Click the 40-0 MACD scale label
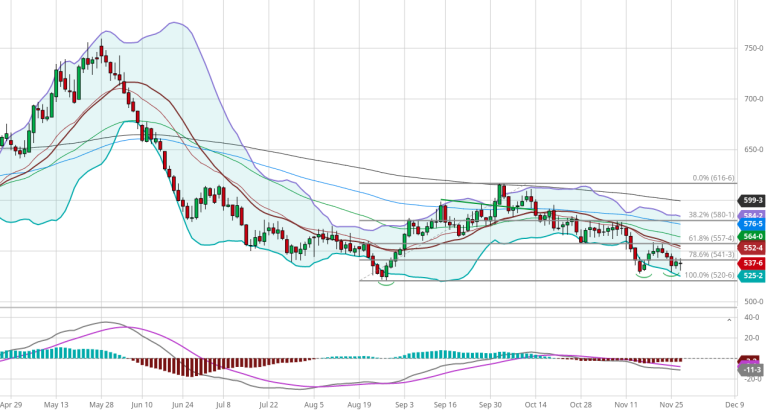The width and height of the screenshot is (768, 411). coord(751,317)
